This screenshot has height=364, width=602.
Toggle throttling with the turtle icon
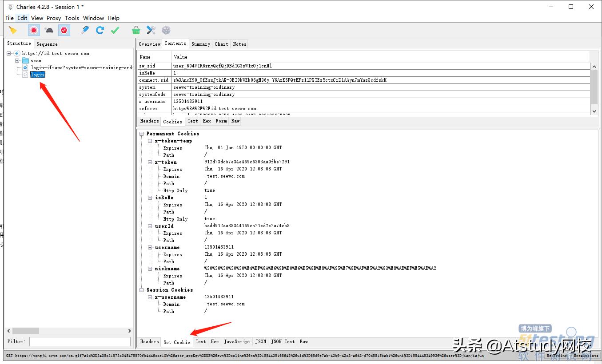[49, 30]
